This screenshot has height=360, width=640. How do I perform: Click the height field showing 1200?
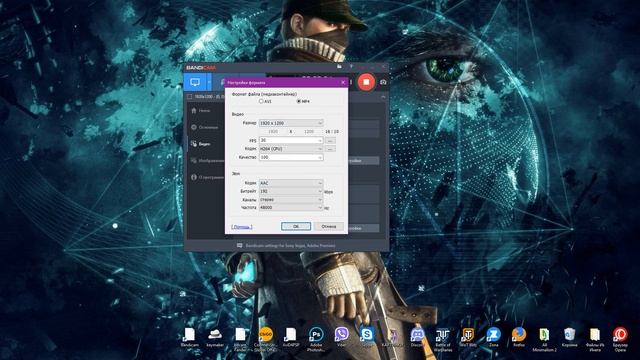(x=309, y=131)
